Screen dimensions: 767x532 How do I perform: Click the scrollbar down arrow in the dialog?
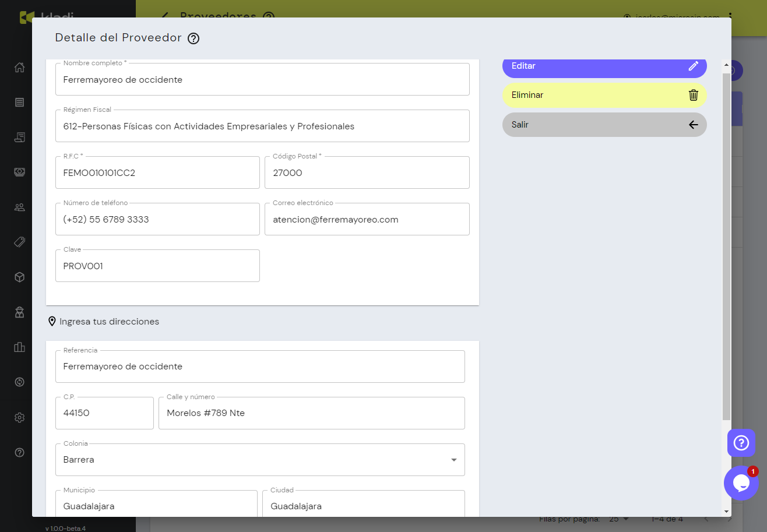pos(726,511)
